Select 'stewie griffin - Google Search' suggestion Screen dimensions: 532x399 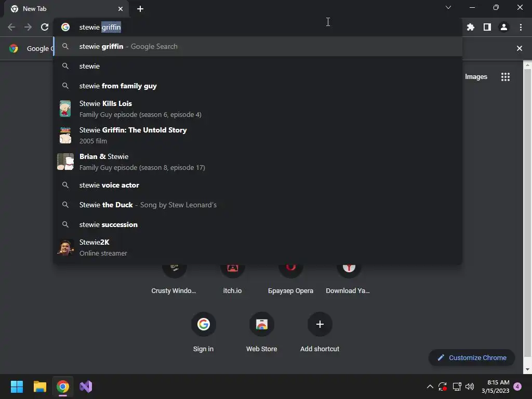click(258, 46)
